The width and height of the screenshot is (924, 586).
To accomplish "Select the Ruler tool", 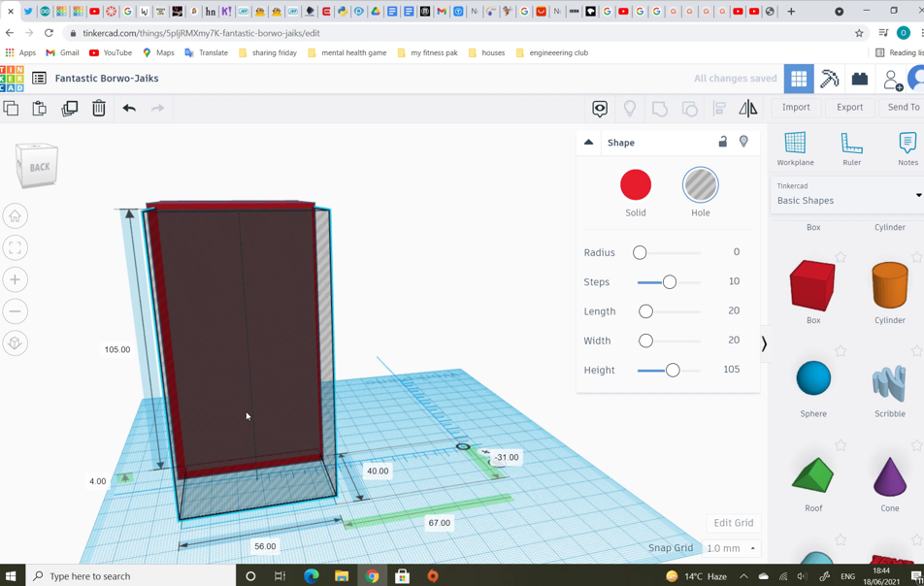I will click(851, 147).
